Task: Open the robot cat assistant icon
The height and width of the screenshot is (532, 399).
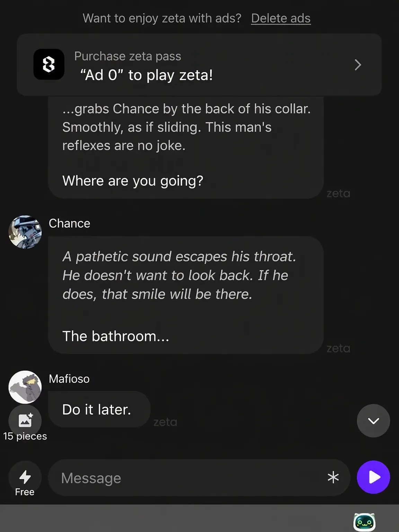Action: [364, 522]
